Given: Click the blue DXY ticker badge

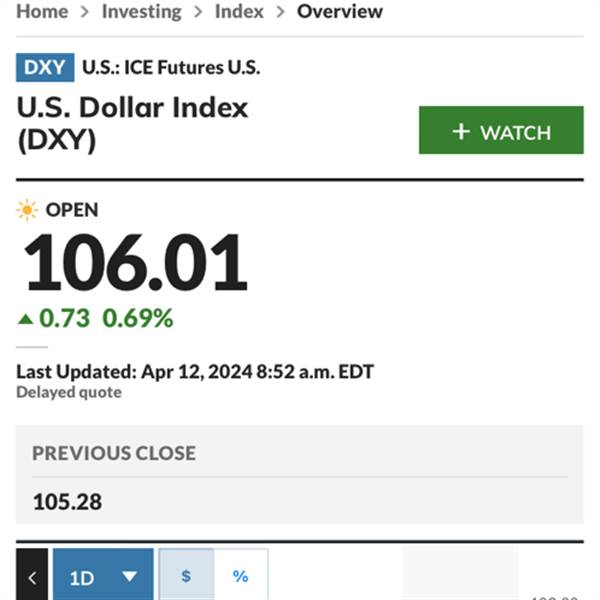Looking at the screenshot, I should click(45, 67).
